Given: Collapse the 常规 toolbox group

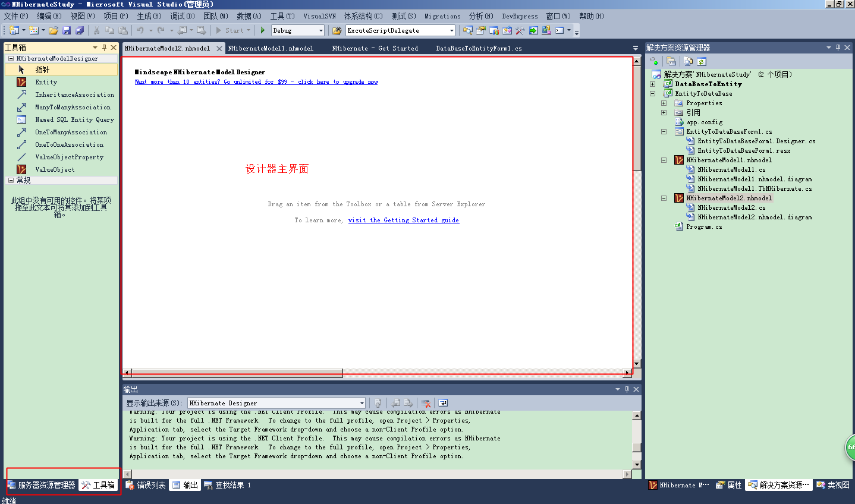Looking at the screenshot, I should click(11, 180).
